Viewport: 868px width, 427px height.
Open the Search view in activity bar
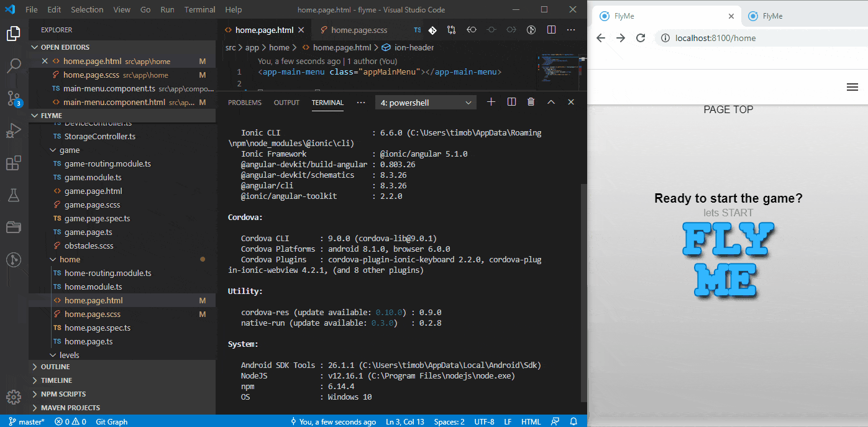(x=14, y=66)
